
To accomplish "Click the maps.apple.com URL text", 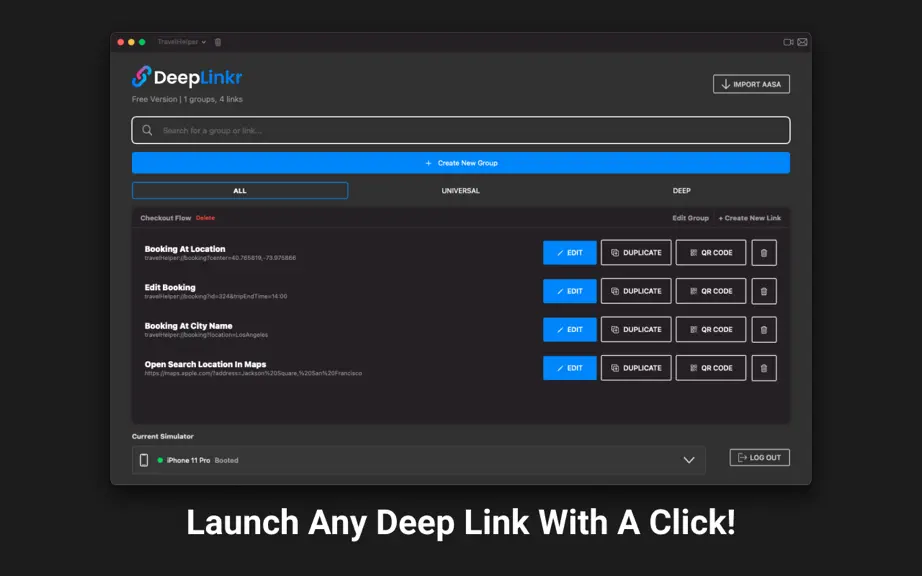I will (253, 373).
